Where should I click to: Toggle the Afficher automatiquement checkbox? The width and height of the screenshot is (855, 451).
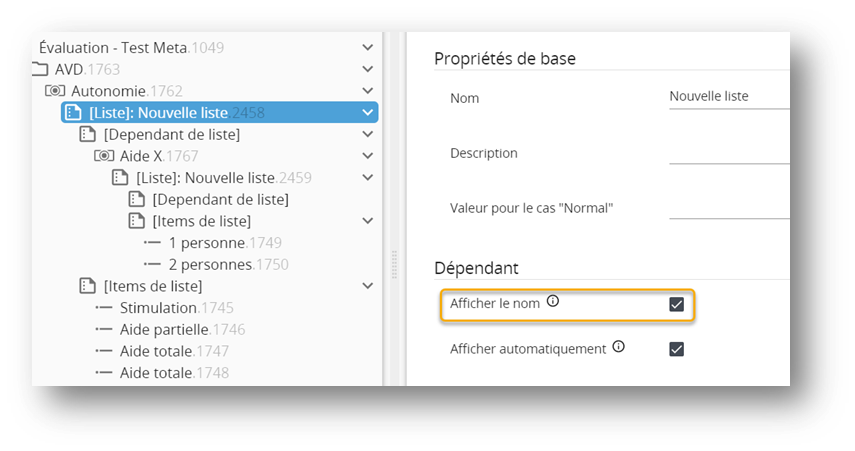coord(676,349)
